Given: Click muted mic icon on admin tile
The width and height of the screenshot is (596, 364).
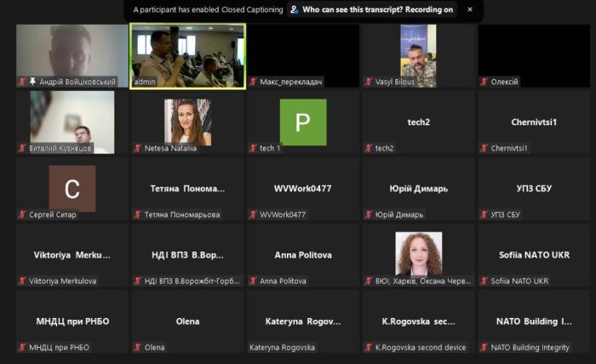Looking at the screenshot, I should click(138, 82).
